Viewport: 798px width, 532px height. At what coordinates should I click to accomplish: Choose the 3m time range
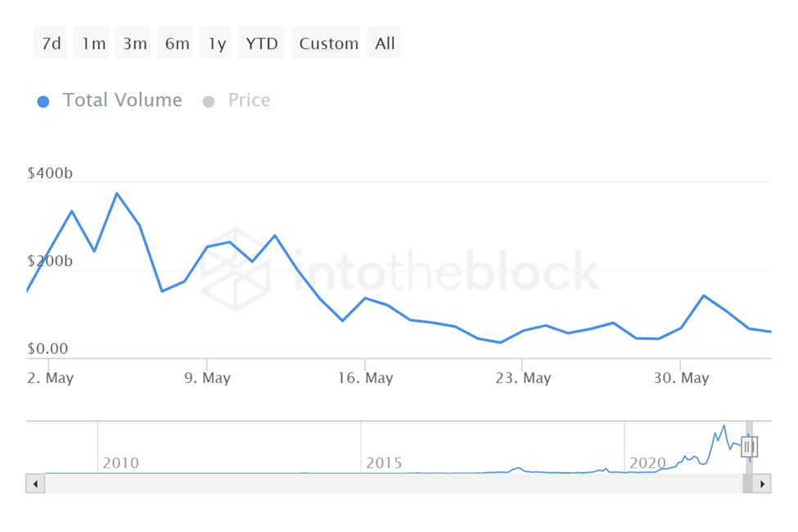point(135,43)
